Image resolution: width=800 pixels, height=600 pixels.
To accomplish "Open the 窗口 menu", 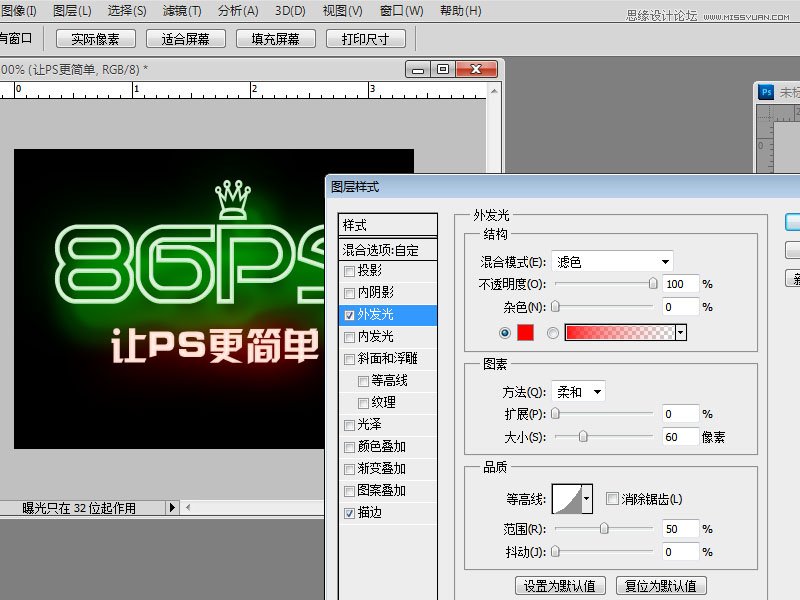I will (x=401, y=11).
